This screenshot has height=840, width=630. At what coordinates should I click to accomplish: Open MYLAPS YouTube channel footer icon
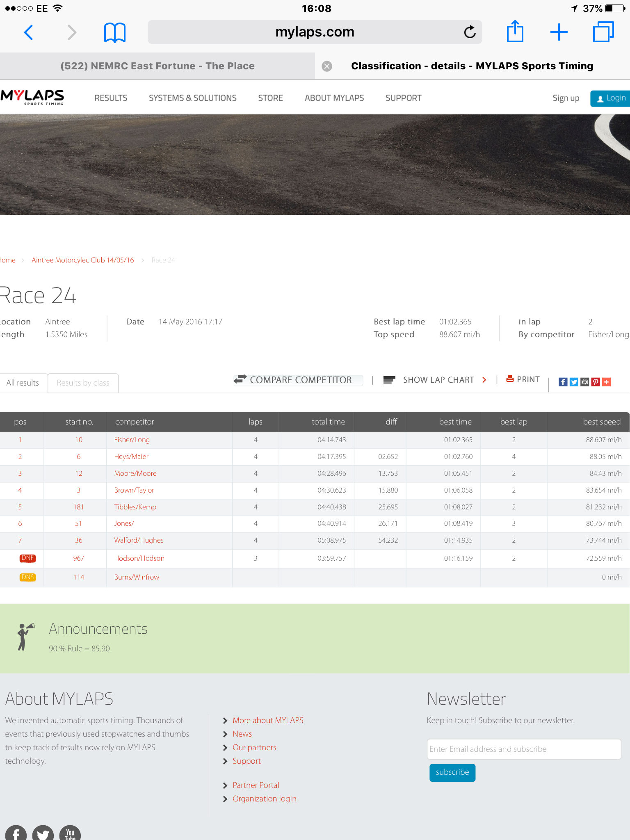70,833
